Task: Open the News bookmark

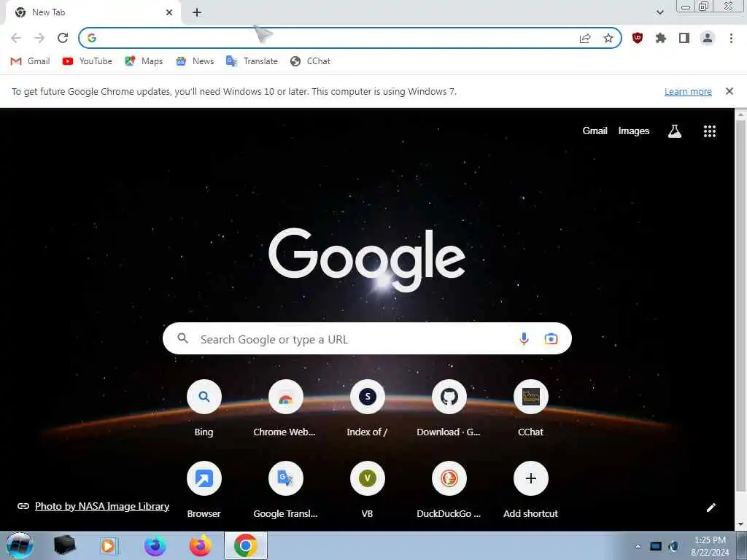Action: 195,61
